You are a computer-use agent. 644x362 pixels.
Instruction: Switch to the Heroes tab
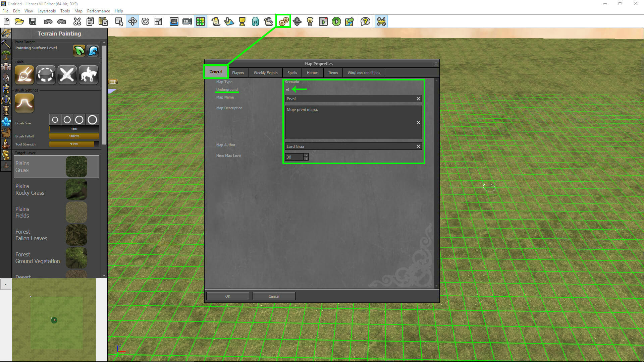tap(312, 73)
